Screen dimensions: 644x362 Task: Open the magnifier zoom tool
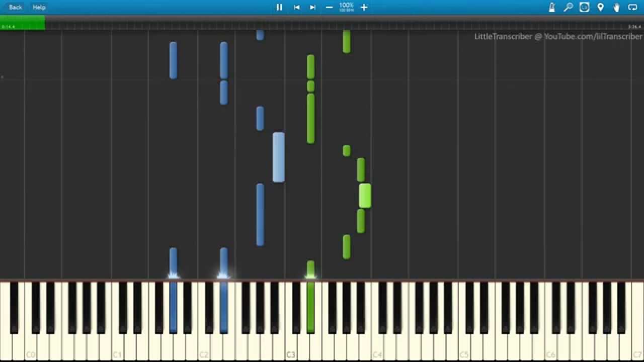point(568,7)
